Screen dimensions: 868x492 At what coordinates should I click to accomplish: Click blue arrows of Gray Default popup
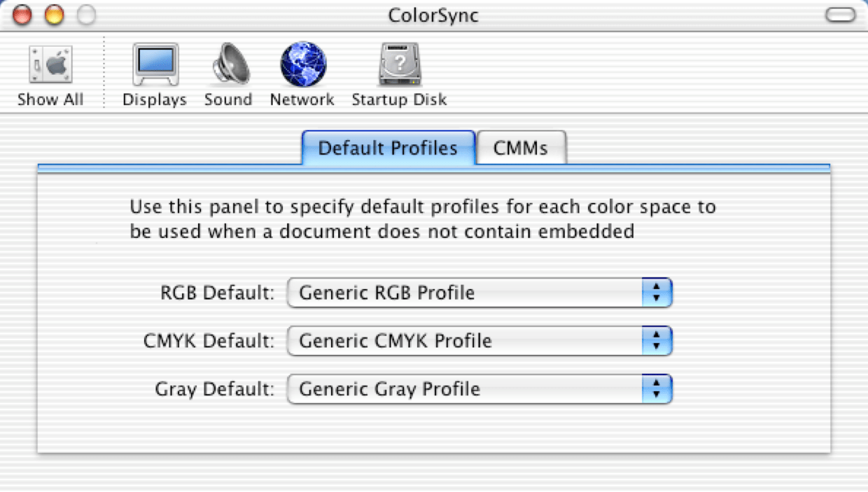click(657, 389)
